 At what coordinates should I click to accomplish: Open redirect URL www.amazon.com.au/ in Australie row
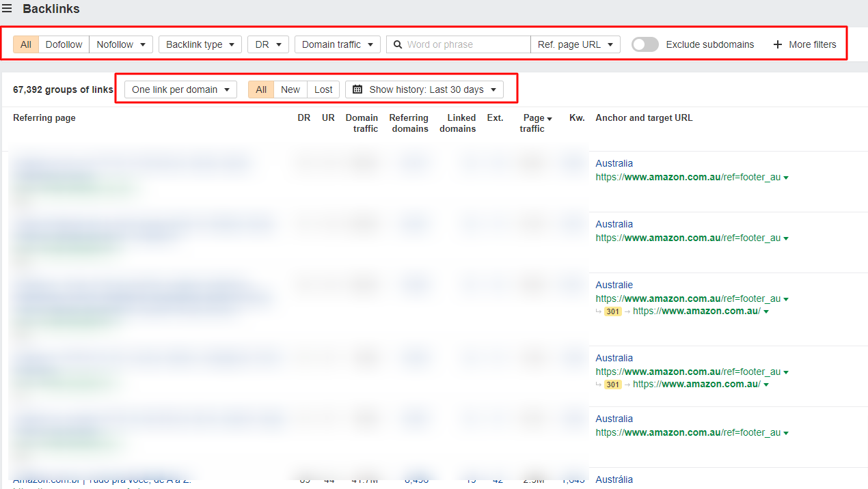[696, 311]
